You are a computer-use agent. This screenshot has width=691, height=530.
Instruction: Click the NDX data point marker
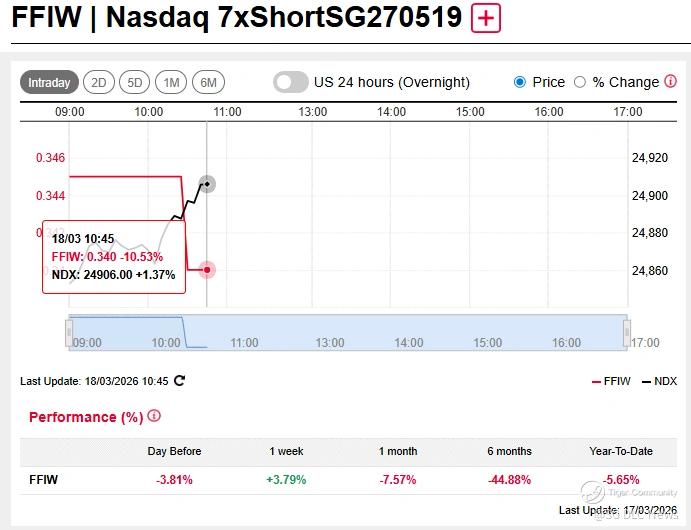[x=207, y=184]
